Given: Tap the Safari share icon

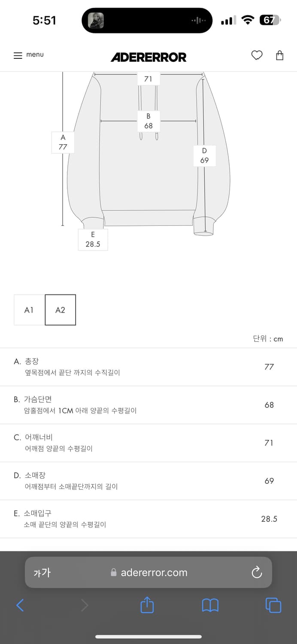Looking at the screenshot, I should tap(147, 605).
